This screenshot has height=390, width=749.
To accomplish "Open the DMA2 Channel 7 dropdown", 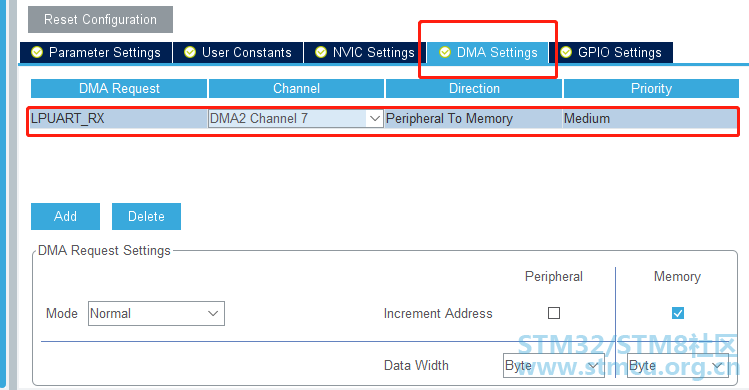I will tap(296, 119).
